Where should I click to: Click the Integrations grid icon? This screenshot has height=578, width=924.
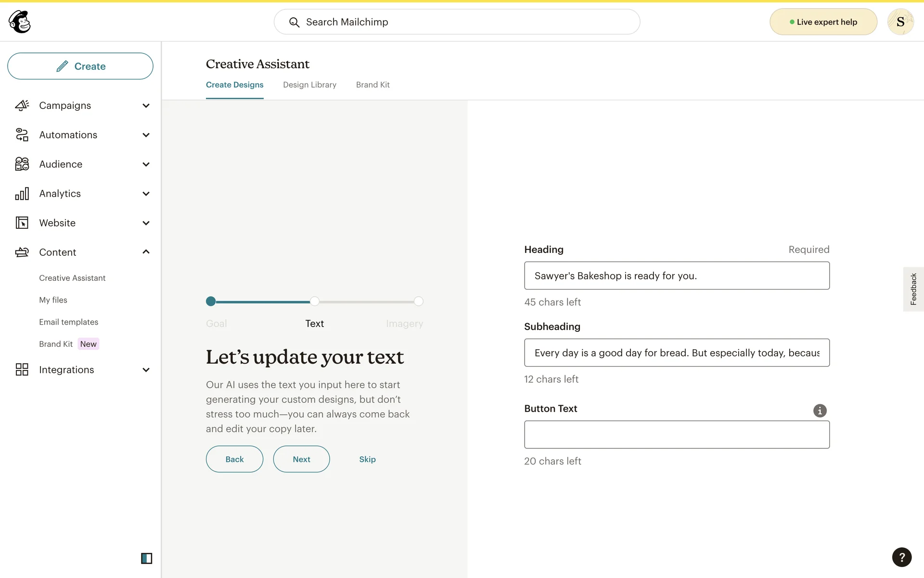click(x=22, y=370)
